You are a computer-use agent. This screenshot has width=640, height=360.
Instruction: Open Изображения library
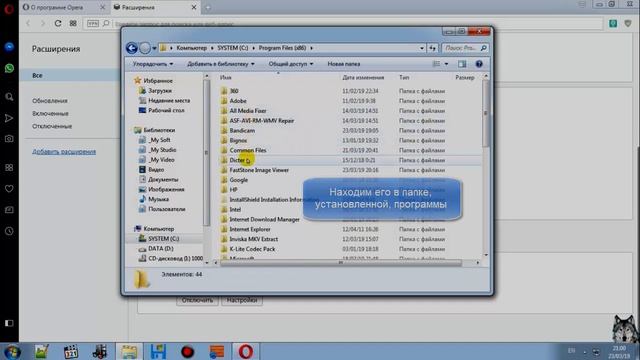[166, 189]
